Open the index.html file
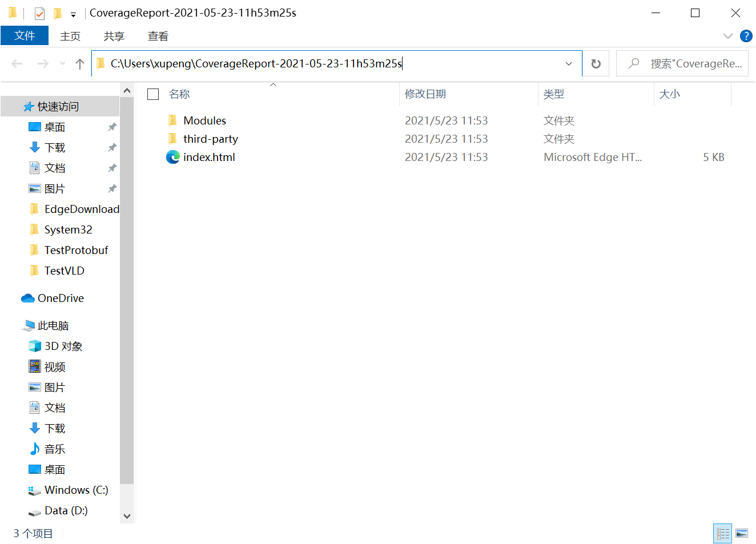 click(x=209, y=157)
